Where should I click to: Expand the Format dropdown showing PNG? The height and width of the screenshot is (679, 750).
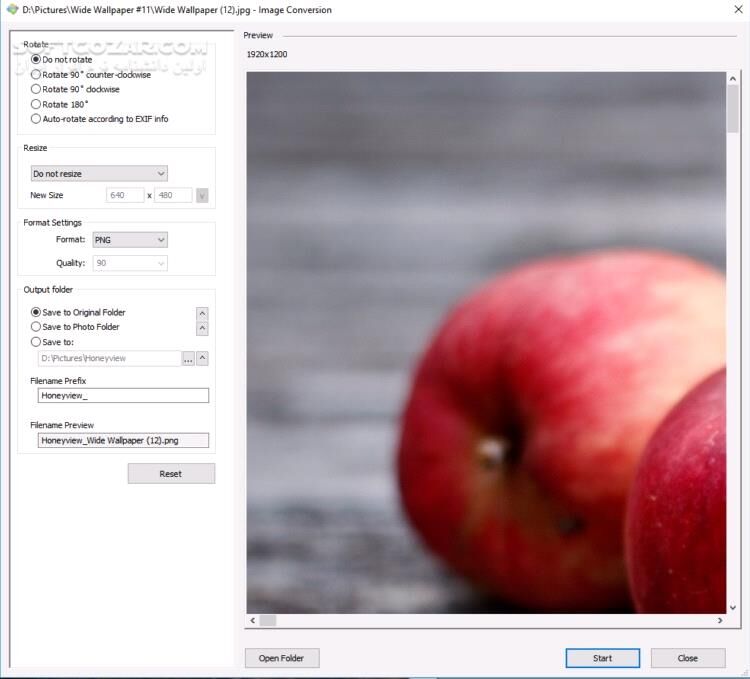pyautogui.click(x=129, y=240)
